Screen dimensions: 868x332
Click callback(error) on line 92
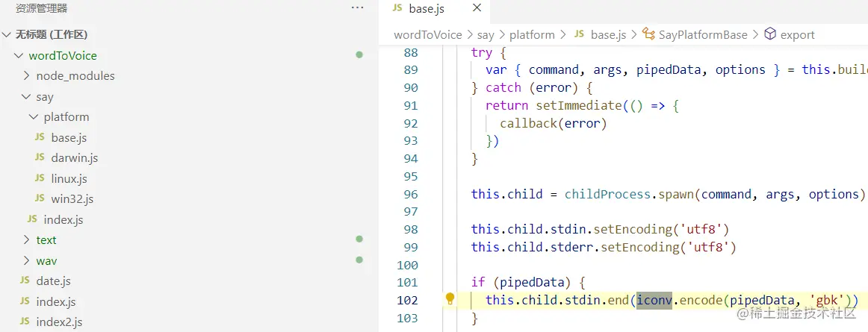[x=554, y=123]
